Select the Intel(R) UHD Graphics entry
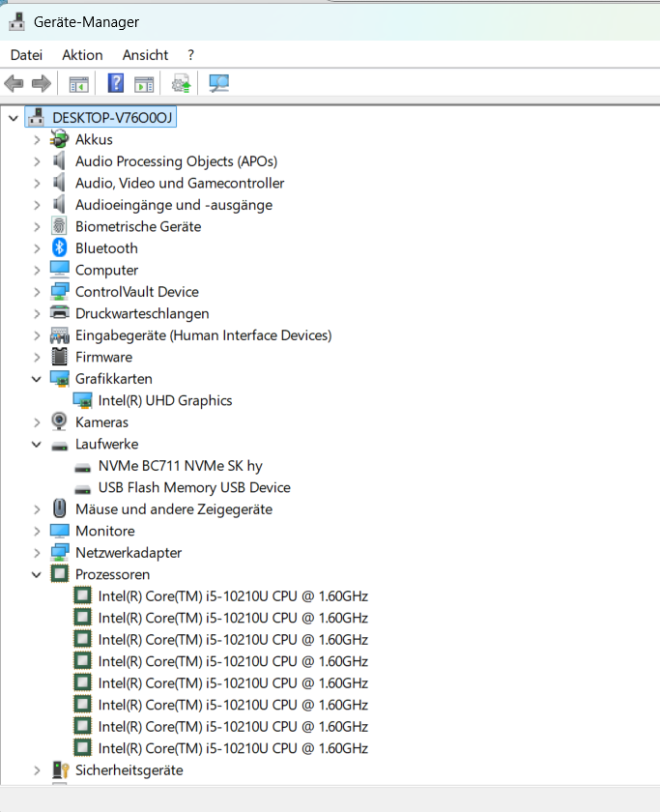Image resolution: width=660 pixels, height=812 pixels. pos(165,401)
